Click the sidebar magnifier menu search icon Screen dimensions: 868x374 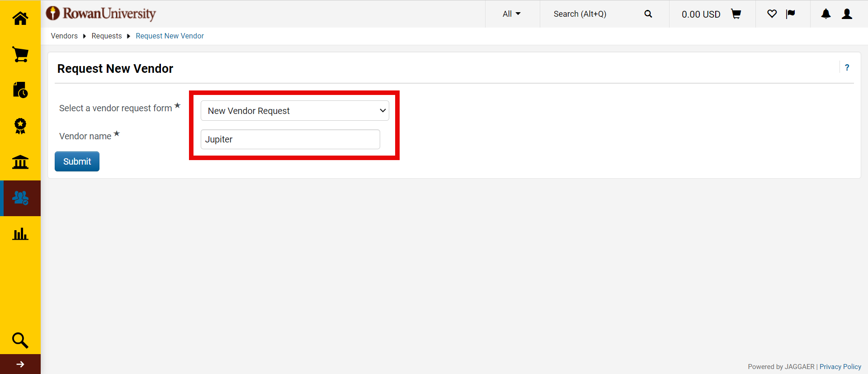point(20,340)
